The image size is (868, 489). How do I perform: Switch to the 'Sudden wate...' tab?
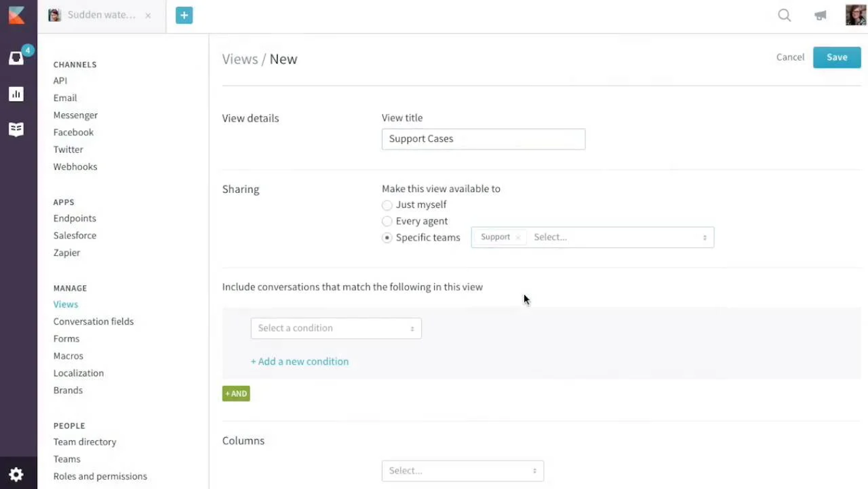pyautogui.click(x=100, y=15)
